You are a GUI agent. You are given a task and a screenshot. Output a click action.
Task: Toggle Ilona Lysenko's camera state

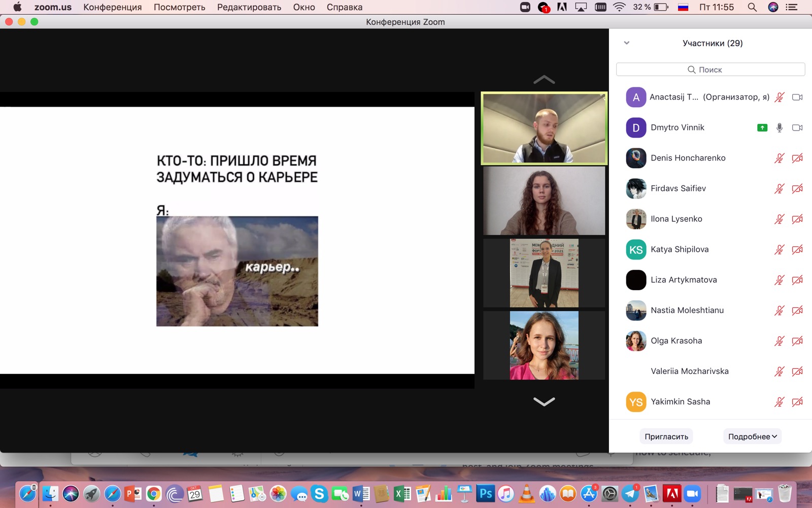(x=797, y=219)
